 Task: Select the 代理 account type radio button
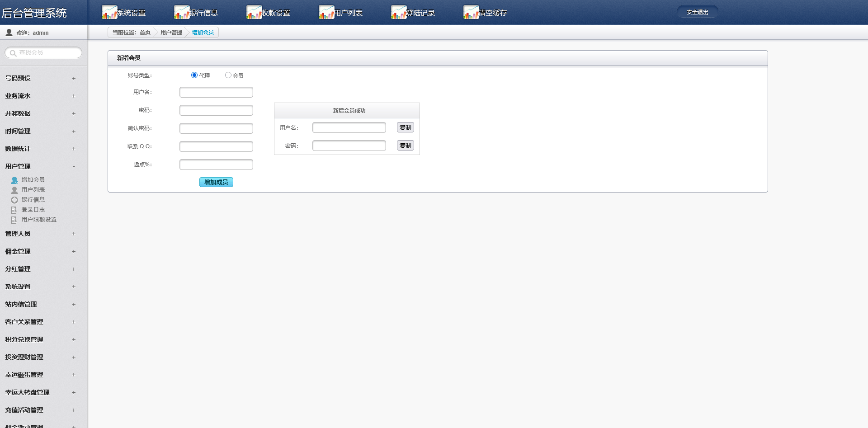point(194,75)
